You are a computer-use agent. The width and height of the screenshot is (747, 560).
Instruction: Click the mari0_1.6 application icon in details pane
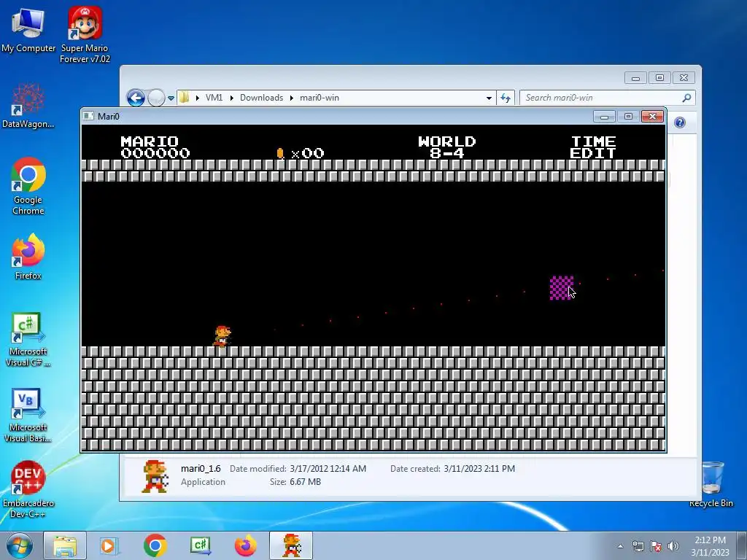tap(155, 475)
